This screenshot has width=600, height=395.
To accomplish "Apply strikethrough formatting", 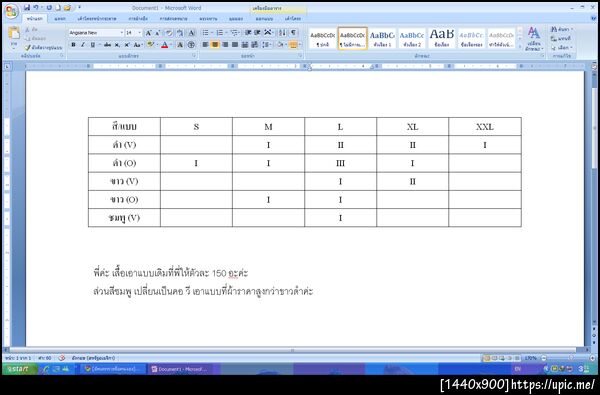I will click(x=108, y=45).
